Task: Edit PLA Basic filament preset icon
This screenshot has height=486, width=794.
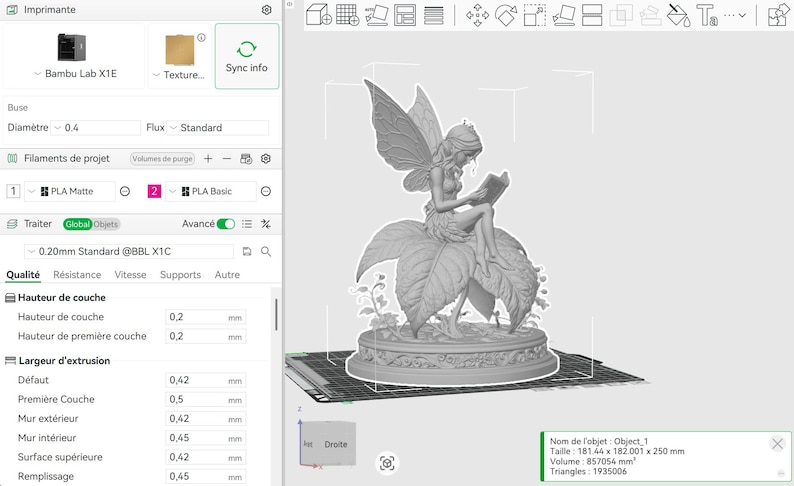Action: pyautogui.click(x=265, y=191)
